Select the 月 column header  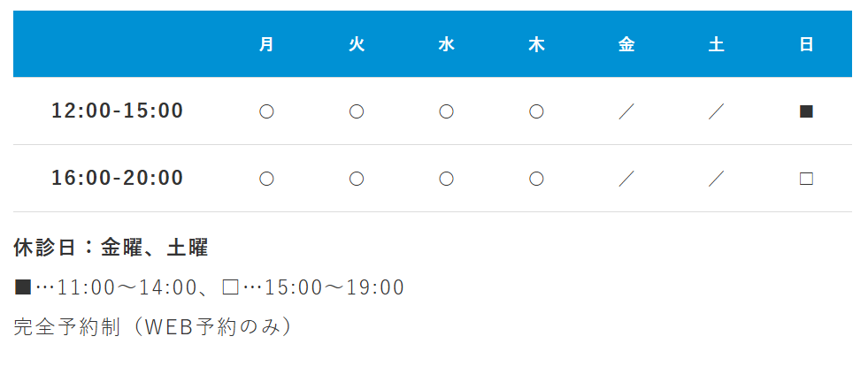tap(266, 44)
